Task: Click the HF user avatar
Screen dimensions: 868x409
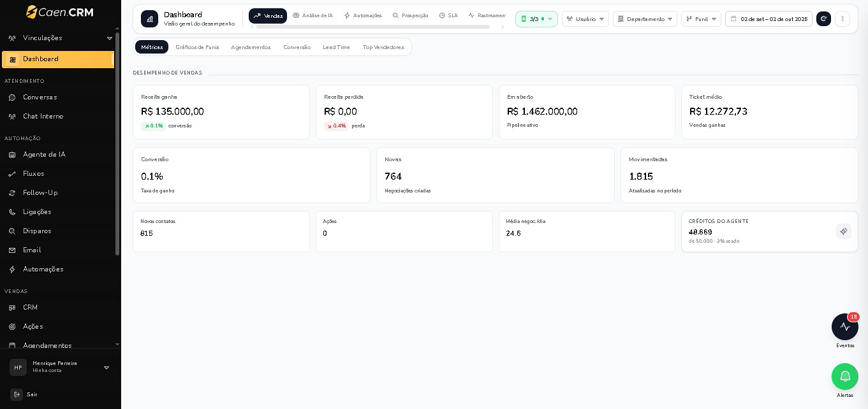Action: 18,368
